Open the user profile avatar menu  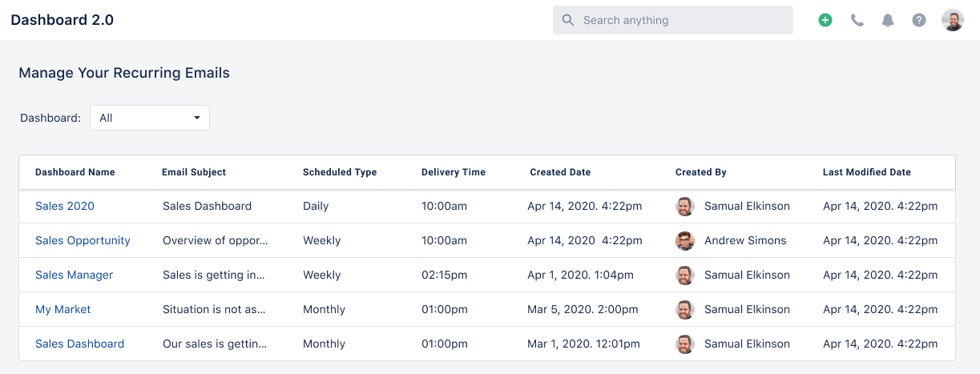pyautogui.click(x=953, y=20)
